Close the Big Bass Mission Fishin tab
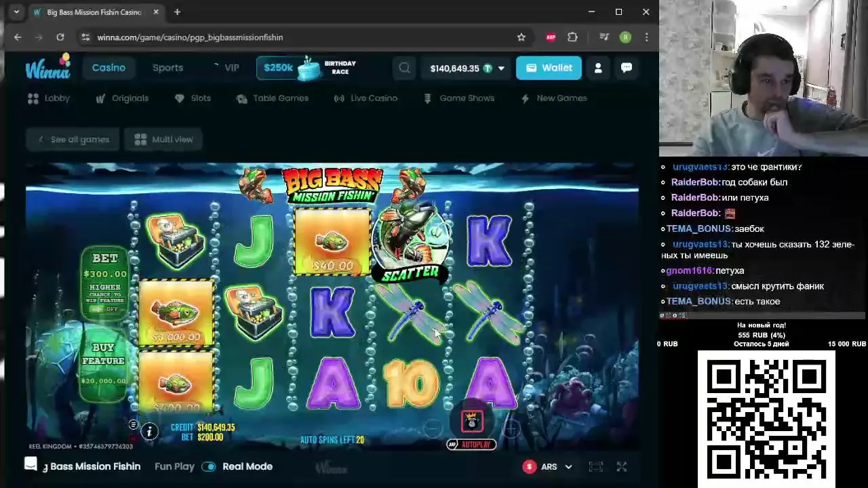Viewport: 868px width, 488px height. pos(156,12)
